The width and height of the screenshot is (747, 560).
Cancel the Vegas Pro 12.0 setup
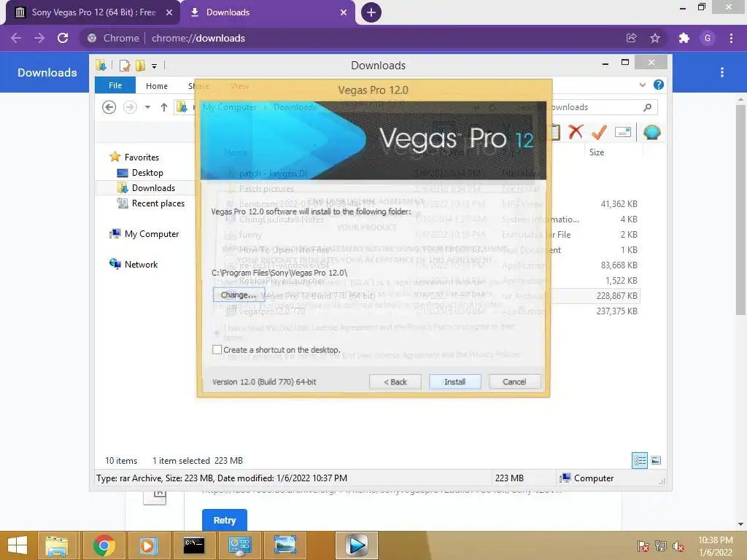(514, 382)
